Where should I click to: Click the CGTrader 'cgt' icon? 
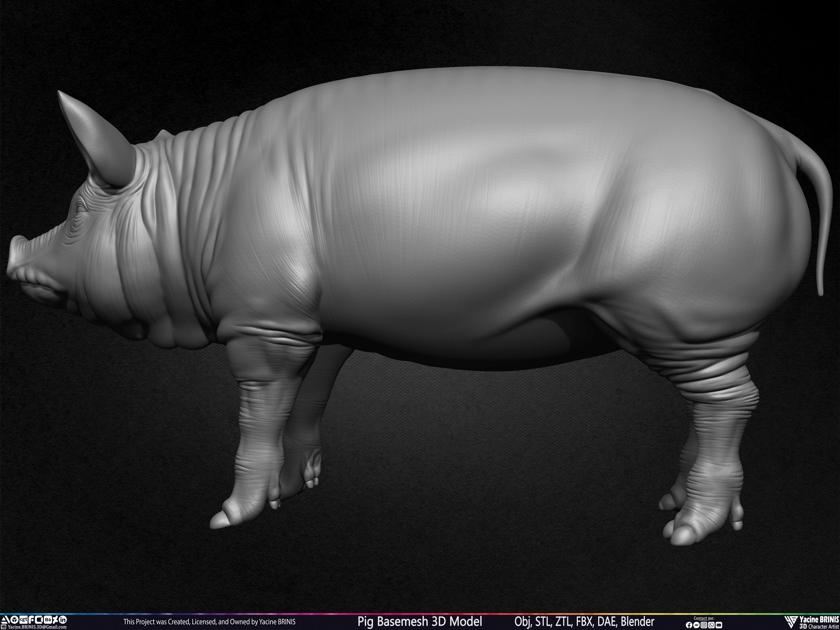(24, 620)
